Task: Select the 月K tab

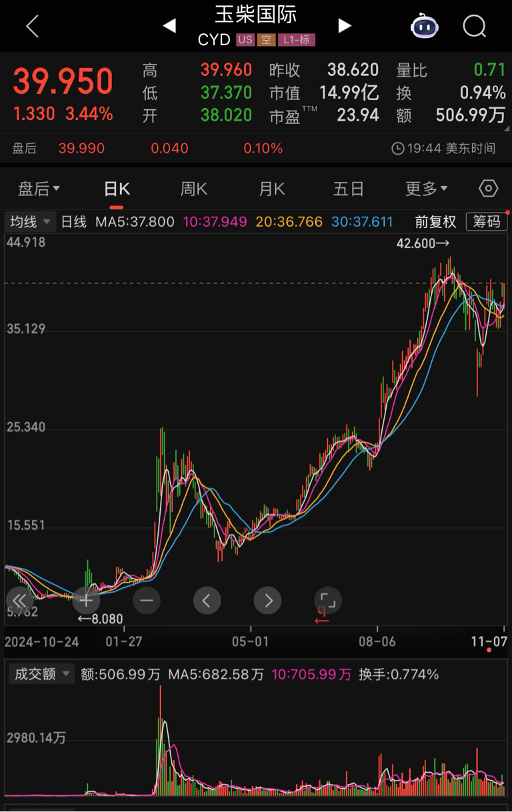Action: [x=271, y=189]
